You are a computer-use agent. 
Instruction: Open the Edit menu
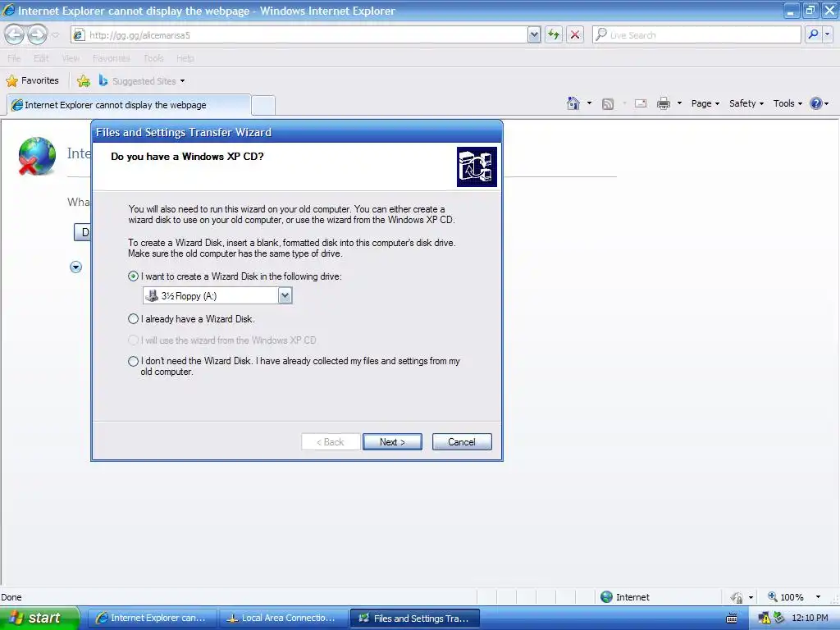(41, 58)
